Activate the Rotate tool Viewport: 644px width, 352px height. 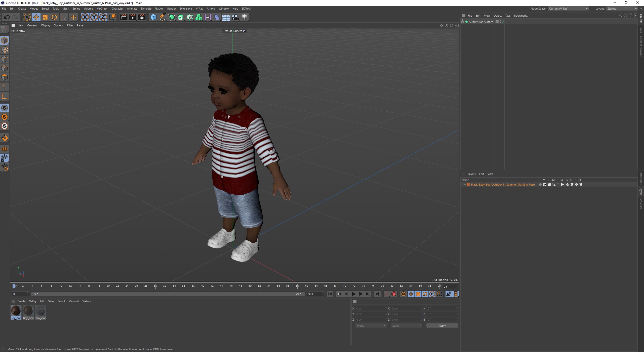click(x=54, y=17)
